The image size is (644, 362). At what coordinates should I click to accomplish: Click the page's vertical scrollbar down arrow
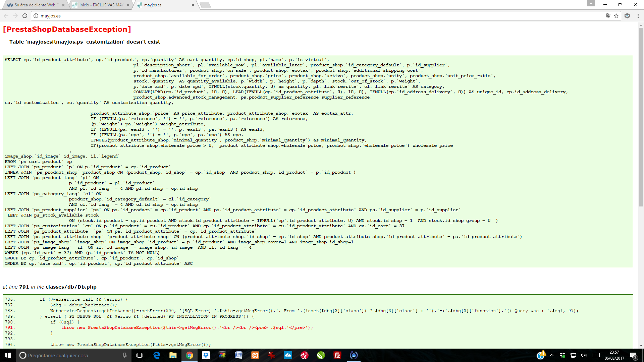641,345
